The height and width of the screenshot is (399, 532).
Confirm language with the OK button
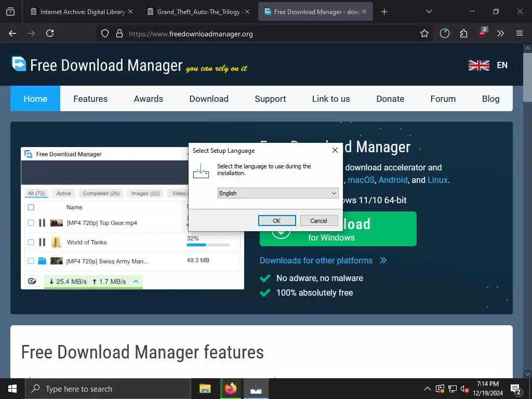pyautogui.click(x=277, y=220)
